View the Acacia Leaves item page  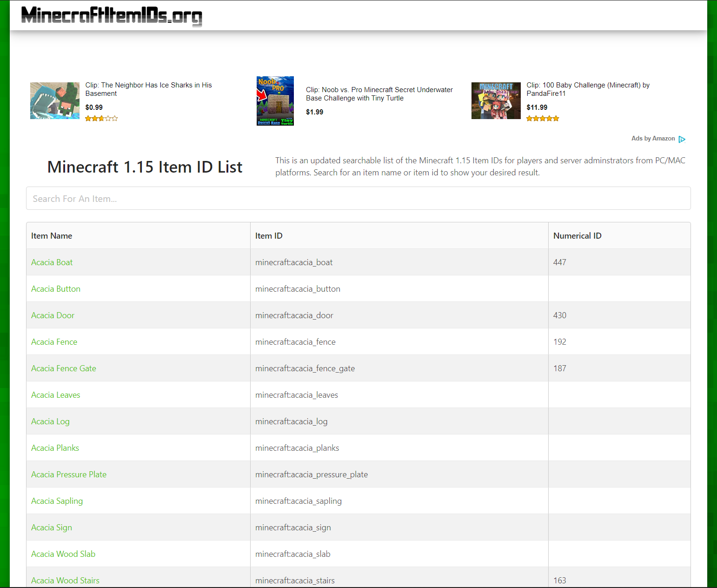(55, 395)
